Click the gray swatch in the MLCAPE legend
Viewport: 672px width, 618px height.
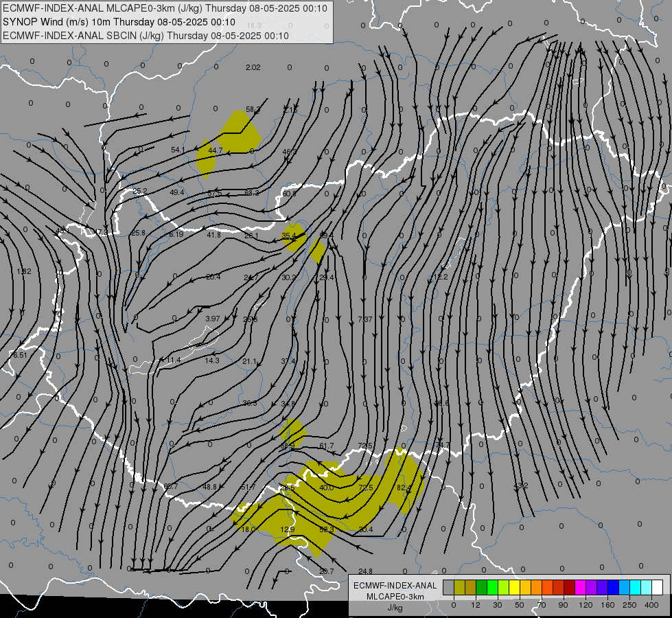(x=449, y=587)
